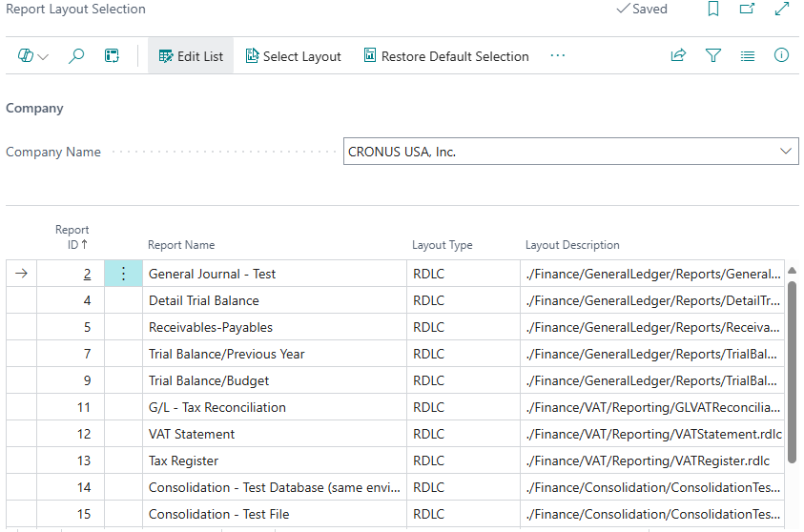The width and height of the screenshot is (804, 532).
Task: Expand the Company Name dropdown
Action: click(x=786, y=152)
